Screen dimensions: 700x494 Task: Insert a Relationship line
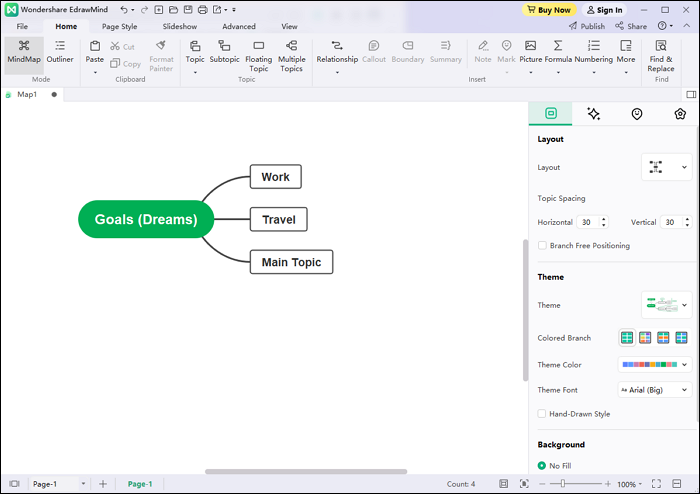tap(337, 52)
